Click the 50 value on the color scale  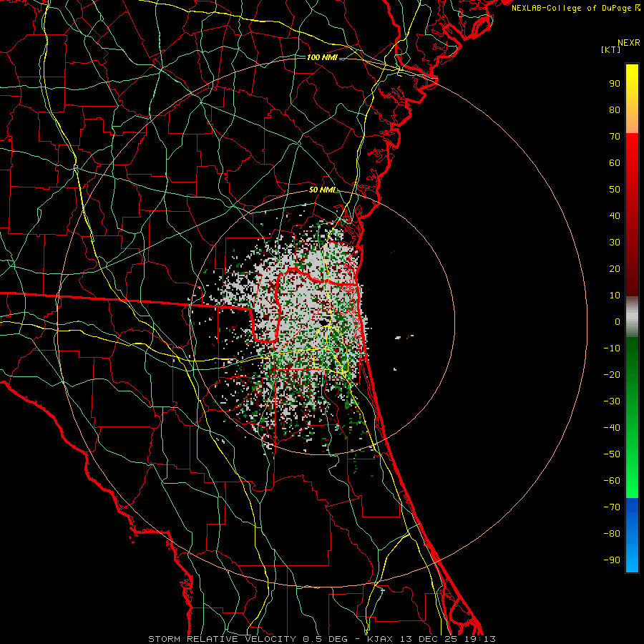(615, 190)
